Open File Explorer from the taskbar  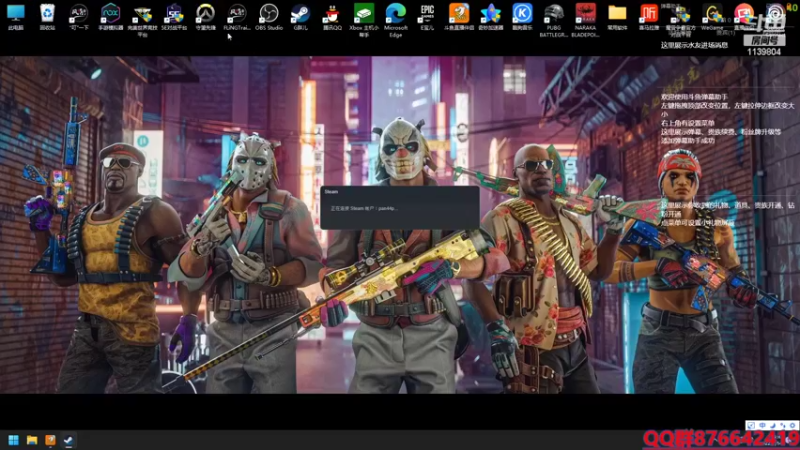(32, 440)
